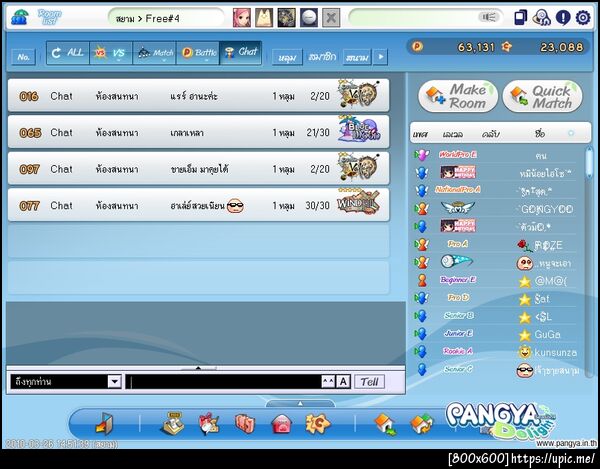The image size is (600, 469).
Task: Join chat room 077
Action: (x=198, y=205)
